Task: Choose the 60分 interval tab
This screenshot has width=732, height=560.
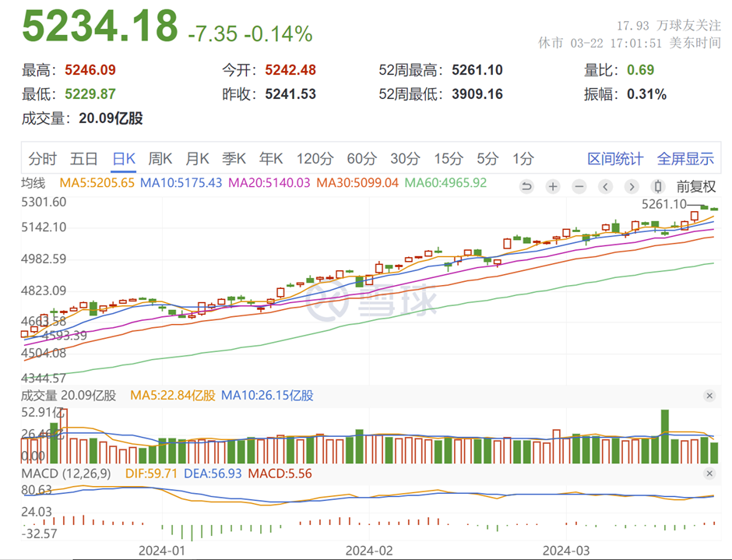Action: pos(361,159)
